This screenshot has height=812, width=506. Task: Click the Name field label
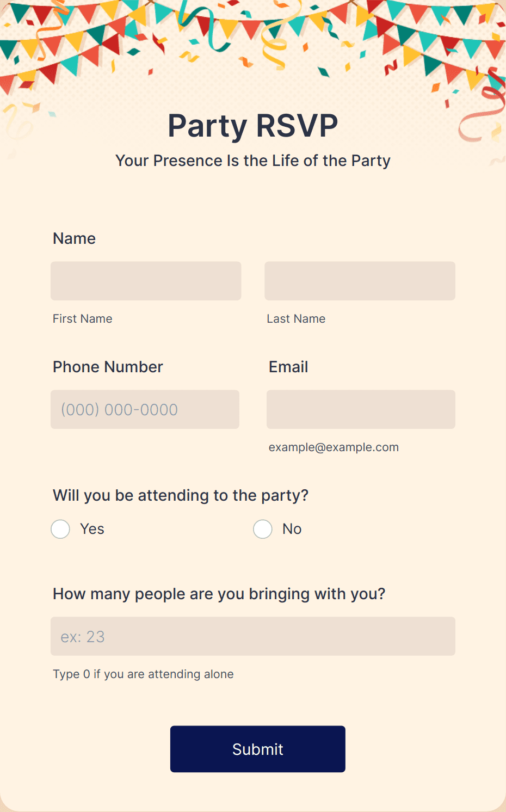pyautogui.click(x=75, y=238)
